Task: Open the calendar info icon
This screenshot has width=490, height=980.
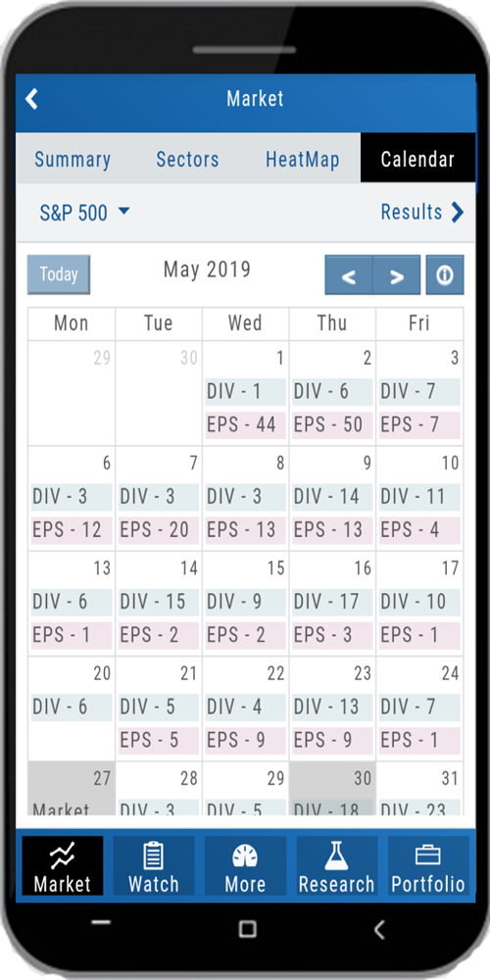Action: [x=444, y=275]
